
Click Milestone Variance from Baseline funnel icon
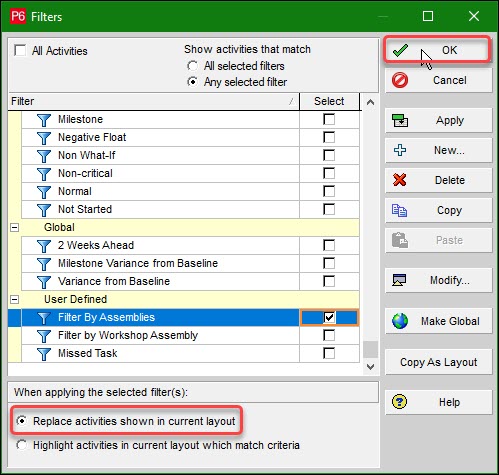coord(44,264)
